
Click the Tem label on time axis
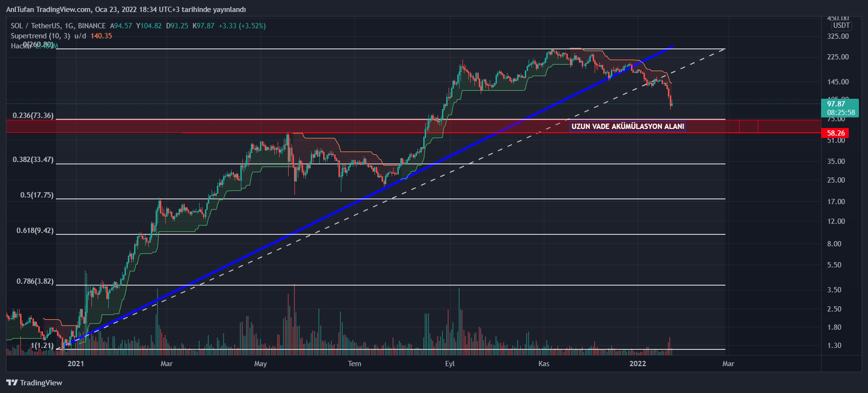354,364
